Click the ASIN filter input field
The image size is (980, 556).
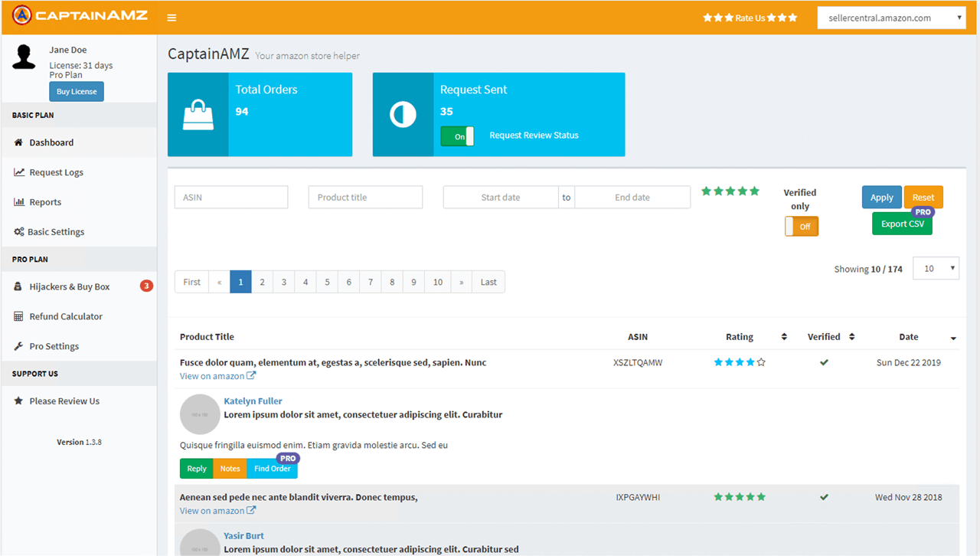231,198
